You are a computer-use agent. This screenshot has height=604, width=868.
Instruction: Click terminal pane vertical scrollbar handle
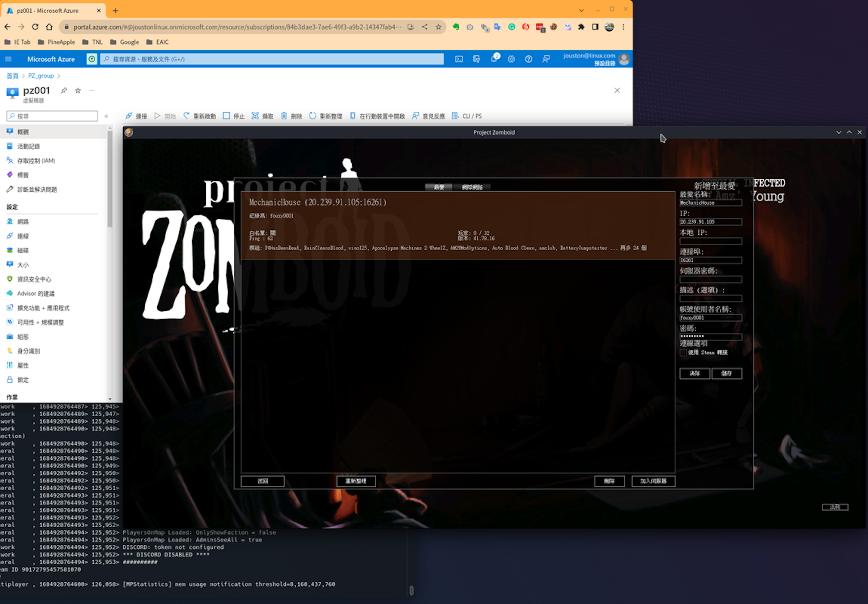coord(411,590)
